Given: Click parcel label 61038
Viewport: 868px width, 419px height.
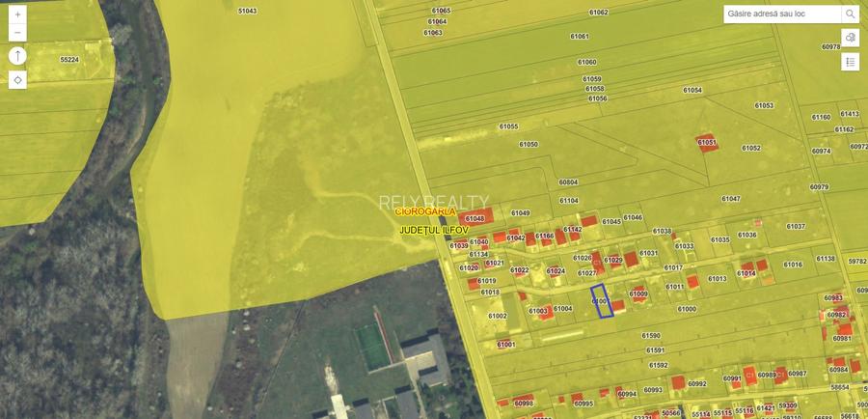Looking at the screenshot, I should [662, 231].
